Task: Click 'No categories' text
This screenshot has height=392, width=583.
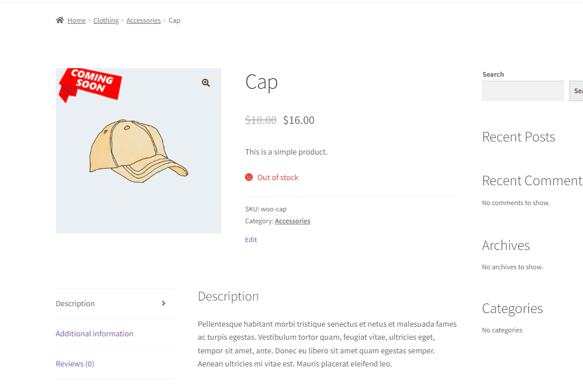Action: (x=502, y=330)
